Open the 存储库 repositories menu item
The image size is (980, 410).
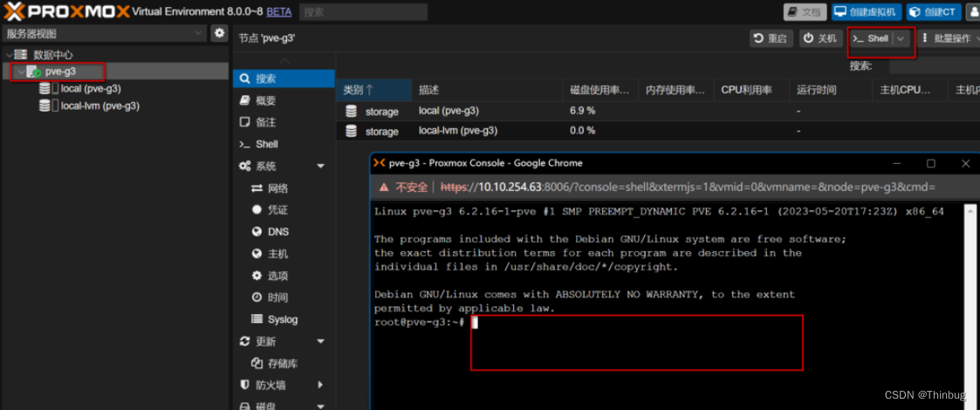point(284,363)
